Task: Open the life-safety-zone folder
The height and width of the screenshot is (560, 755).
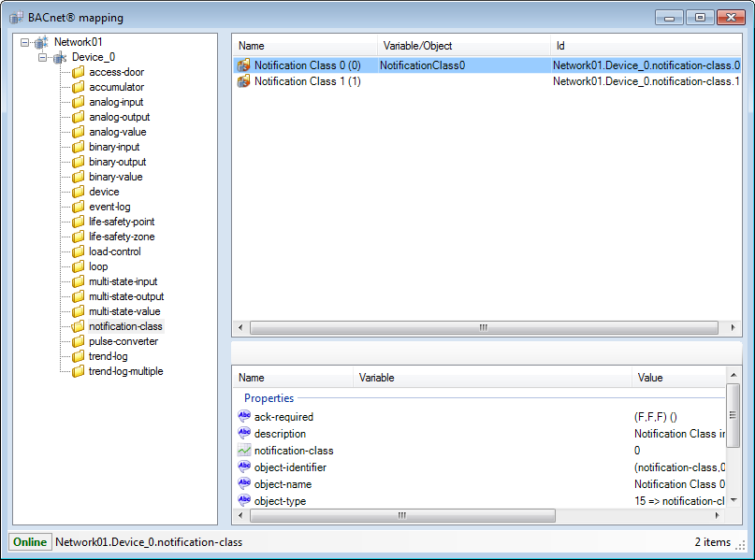Action: point(121,237)
